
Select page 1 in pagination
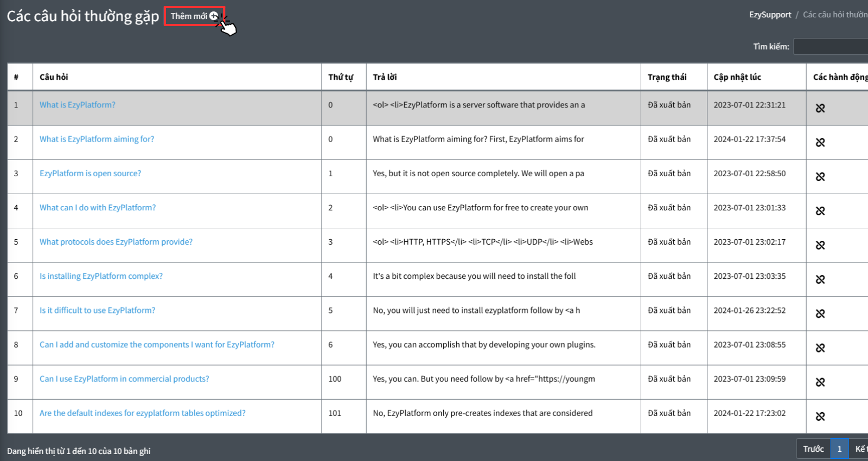tap(839, 449)
